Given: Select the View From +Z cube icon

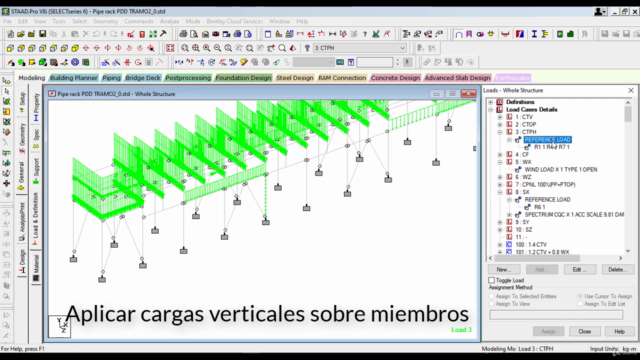Looking at the screenshot, I should point(10,48).
